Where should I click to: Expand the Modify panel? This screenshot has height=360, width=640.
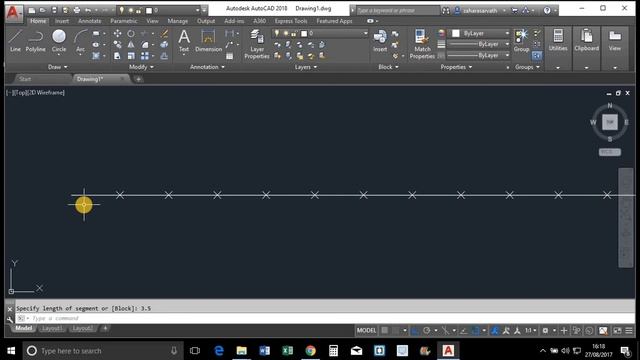pos(141,67)
